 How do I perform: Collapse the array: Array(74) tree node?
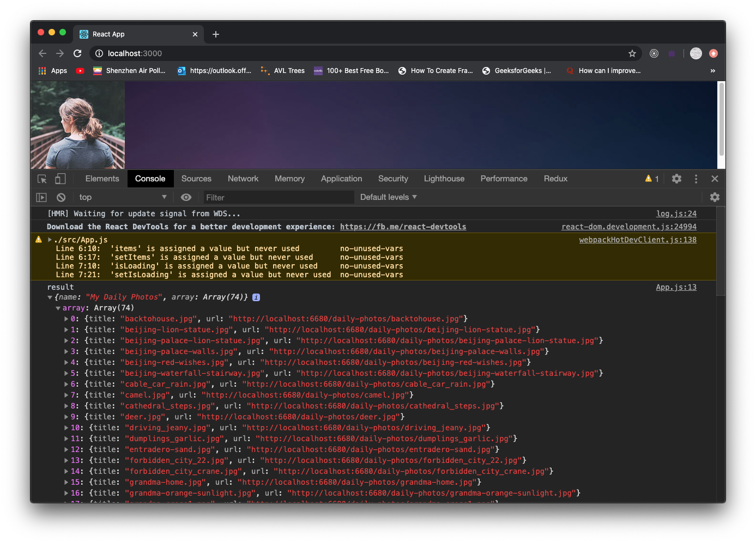click(x=58, y=308)
